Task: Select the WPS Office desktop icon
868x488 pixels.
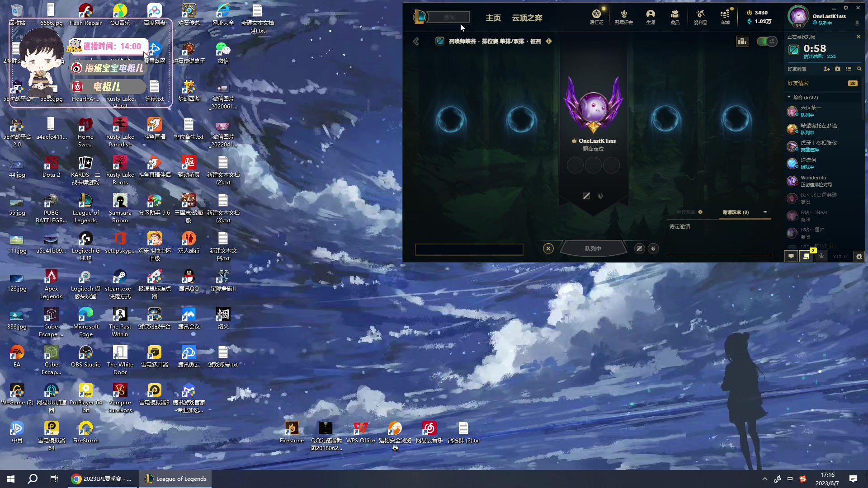Action: (x=361, y=433)
